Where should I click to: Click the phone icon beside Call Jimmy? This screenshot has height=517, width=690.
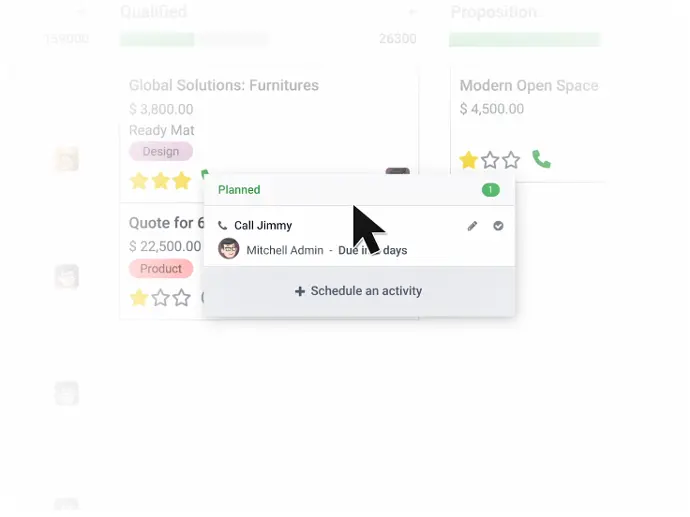pyautogui.click(x=223, y=226)
